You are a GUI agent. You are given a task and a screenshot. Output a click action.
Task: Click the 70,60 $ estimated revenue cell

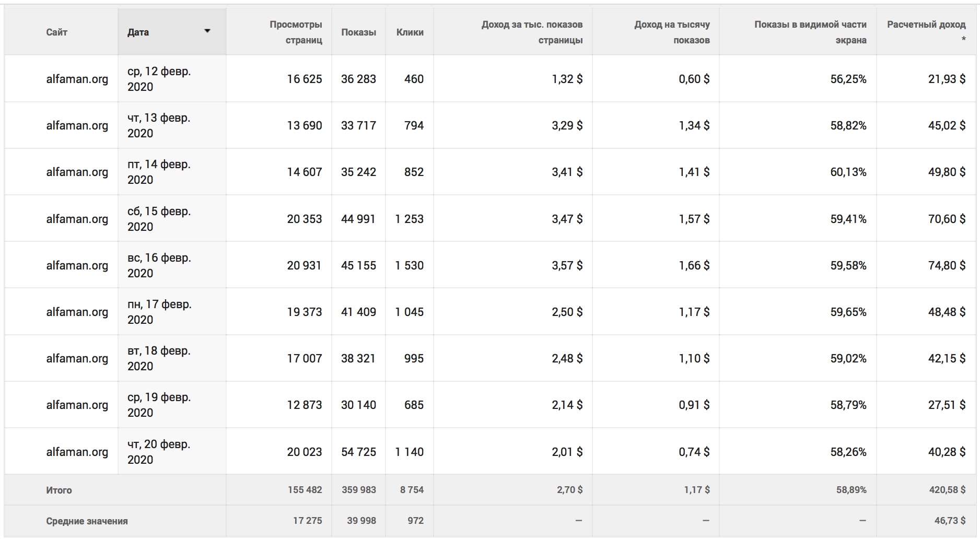[x=947, y=219]
